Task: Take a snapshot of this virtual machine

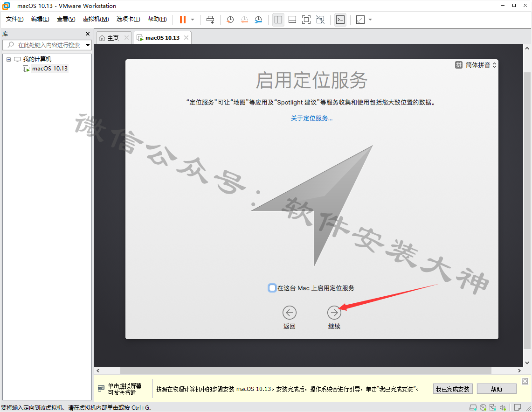Action: pyautogui.click(x=230, y=20)
